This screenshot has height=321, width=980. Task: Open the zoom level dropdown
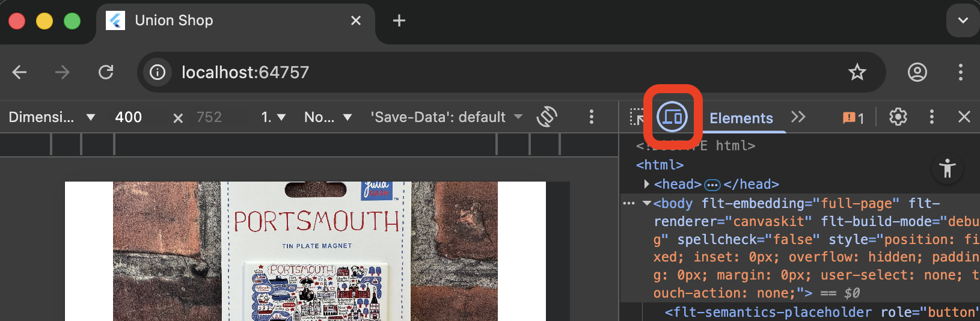(x=274, y=117)
